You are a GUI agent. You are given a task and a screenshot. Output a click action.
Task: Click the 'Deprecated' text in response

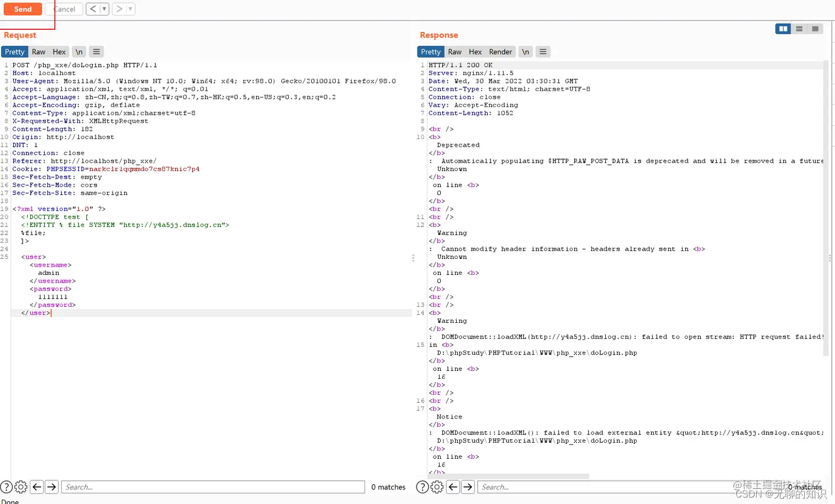(x=458, y=145)
